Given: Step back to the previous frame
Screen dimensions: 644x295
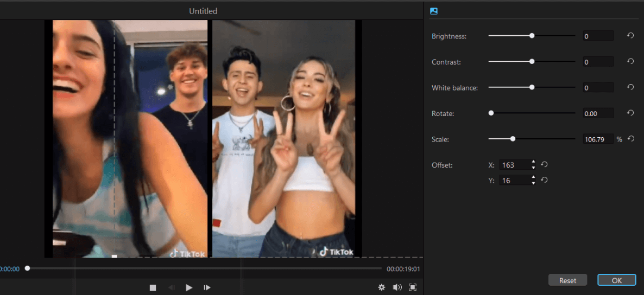Looking at the screenshot, I should pyautogui.click(x=172, y=287).
